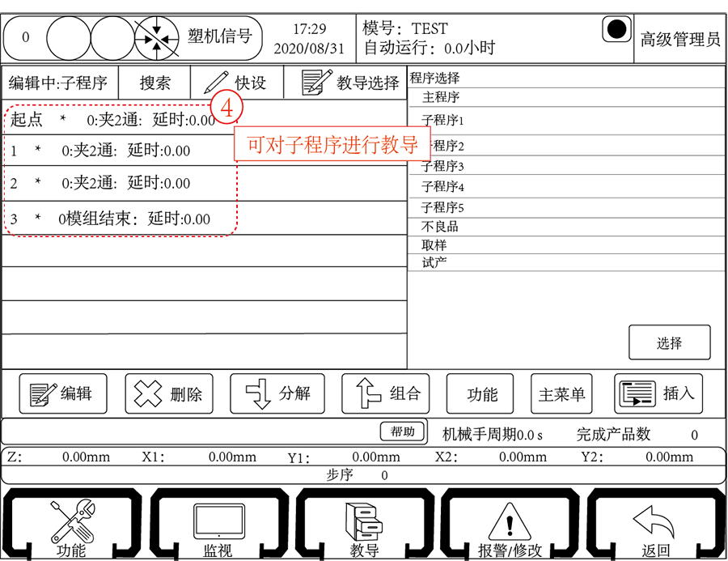728x561 pixels.
Task: Click the 帮助 (Help) button
Action: point(402,431)
